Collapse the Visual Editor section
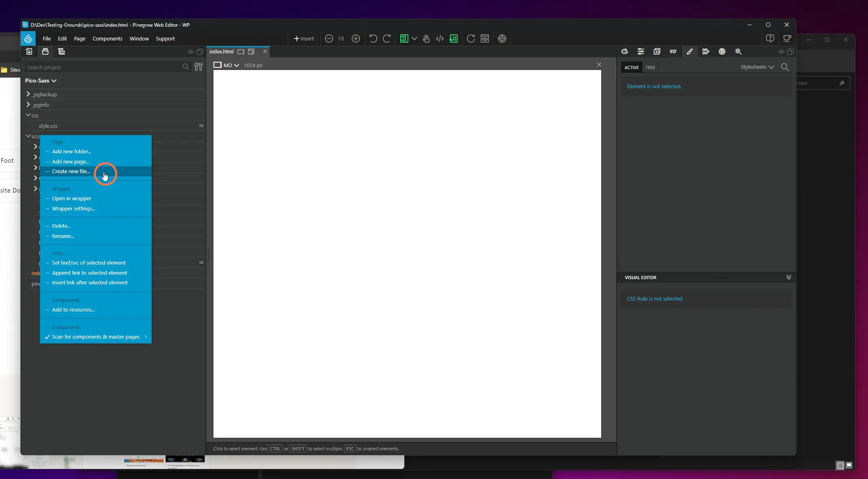This screenshot has height=479, width=868. click(788, 277)
